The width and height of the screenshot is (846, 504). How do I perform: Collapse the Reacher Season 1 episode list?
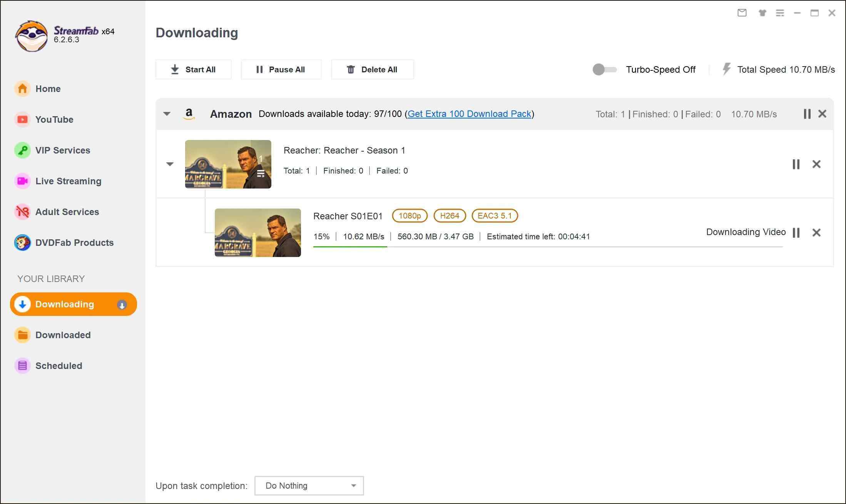pyautogui.click(x=170, y=164)
